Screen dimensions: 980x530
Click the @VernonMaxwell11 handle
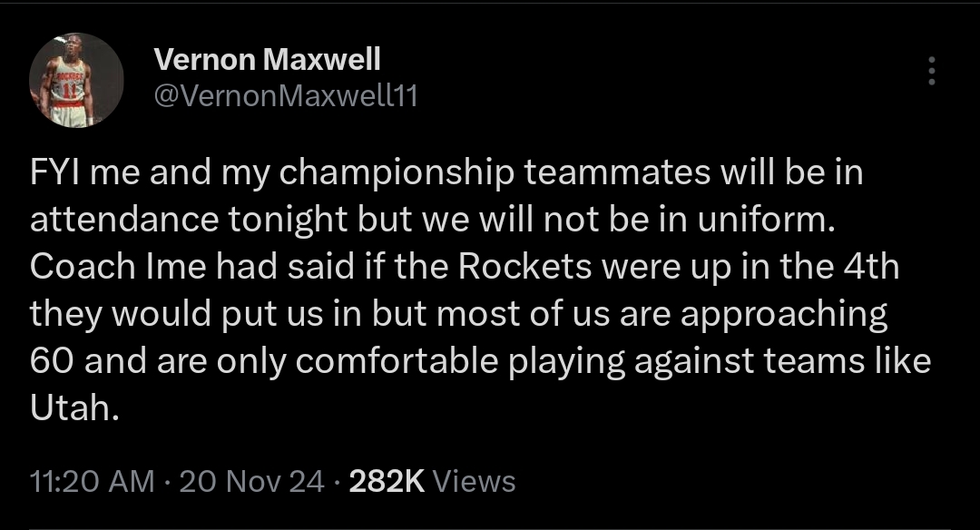(x=287, y=95)
